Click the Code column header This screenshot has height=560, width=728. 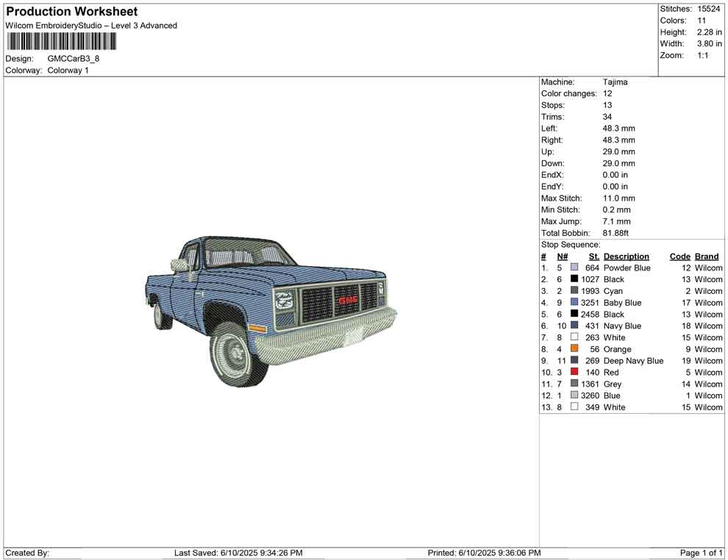pyautogui.click(x=679, y=256)
